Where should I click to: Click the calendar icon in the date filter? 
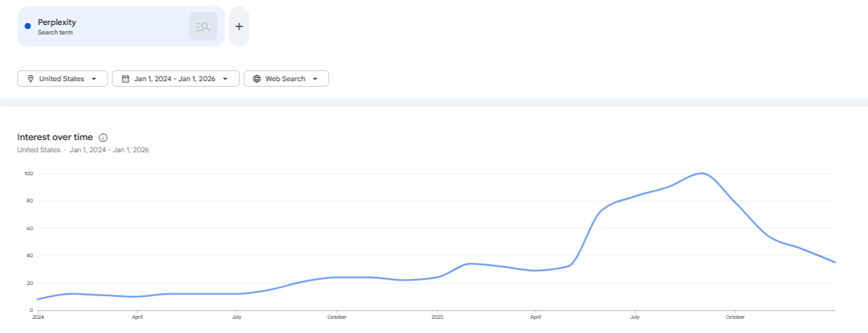(125, 79)
